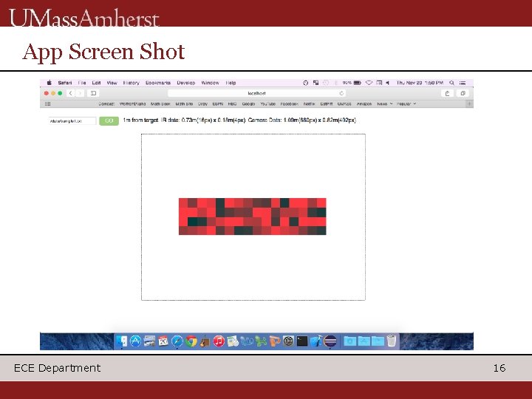Open iTunes from the dock
Image resolution: width=532 pixels, height=399 pixels.
click(219, 341)
